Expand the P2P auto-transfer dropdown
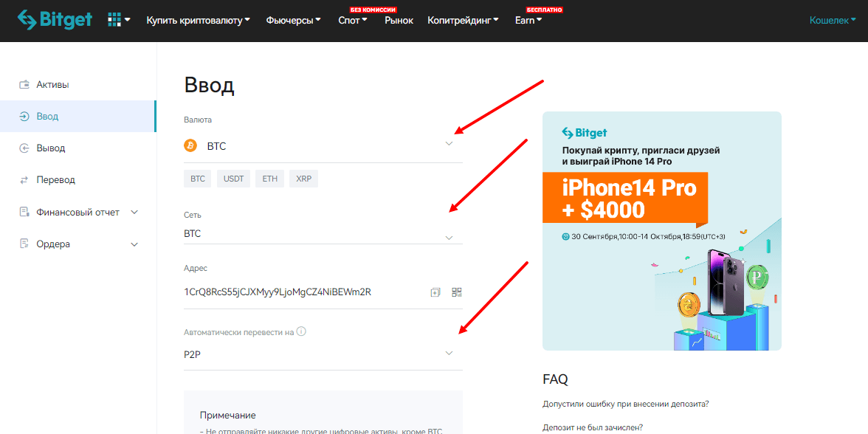The height and width of the screenshot is (434, 868). click(x=449, y=354)
